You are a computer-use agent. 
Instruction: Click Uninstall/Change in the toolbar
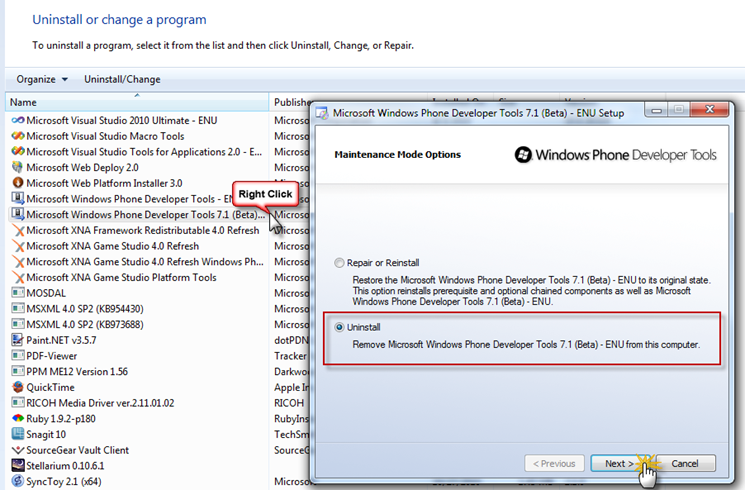pyautogui.click(x=122, y=79)
